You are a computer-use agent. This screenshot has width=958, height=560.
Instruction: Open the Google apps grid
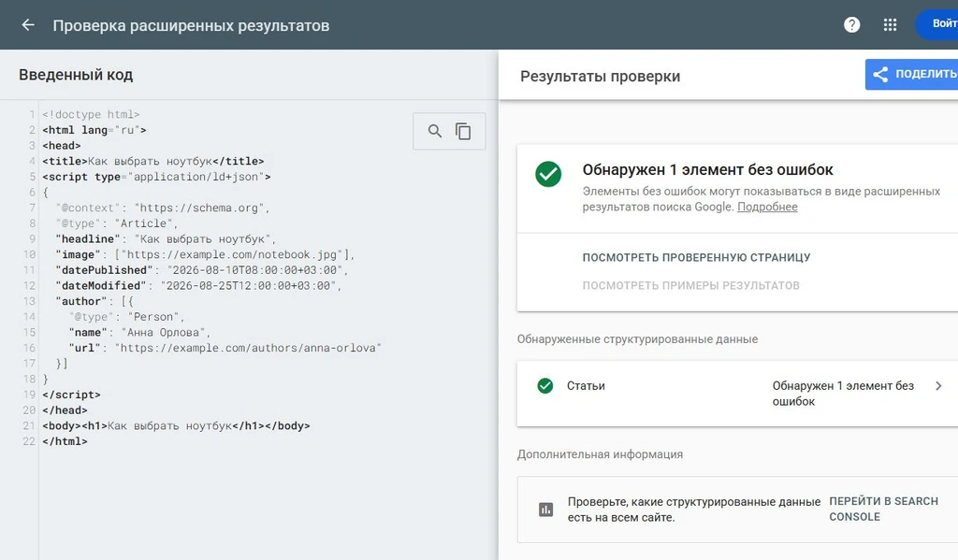click(x=891, y=24)
